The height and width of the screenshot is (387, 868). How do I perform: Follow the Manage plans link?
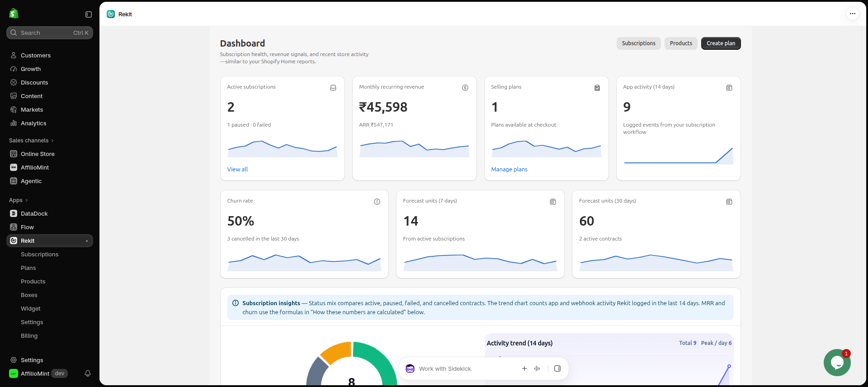point(509,169)
